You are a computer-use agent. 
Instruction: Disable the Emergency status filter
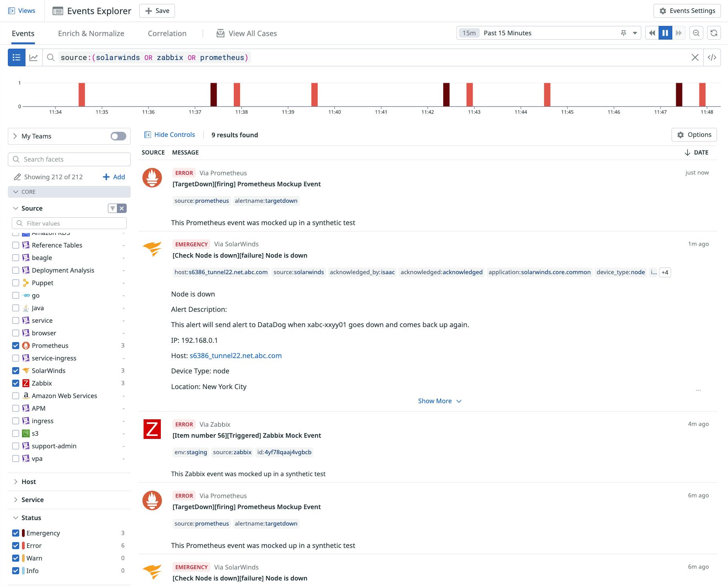(x=16, y=533)
